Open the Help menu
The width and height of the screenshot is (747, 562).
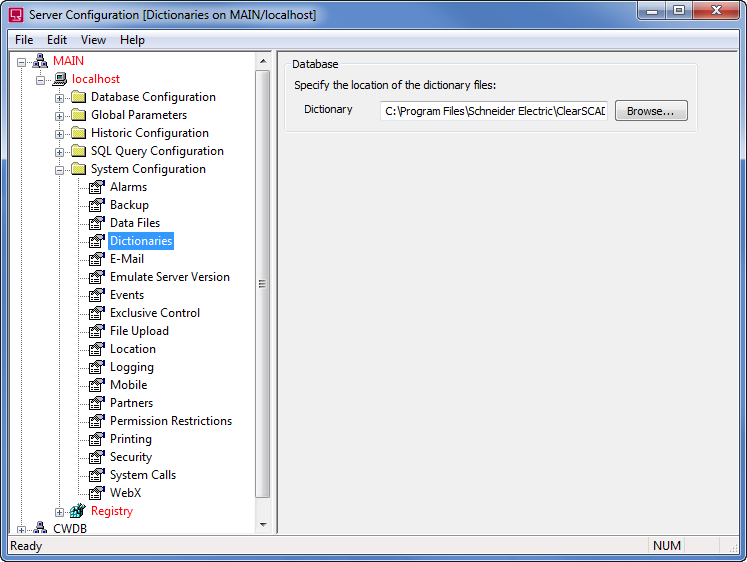(132, 40)
